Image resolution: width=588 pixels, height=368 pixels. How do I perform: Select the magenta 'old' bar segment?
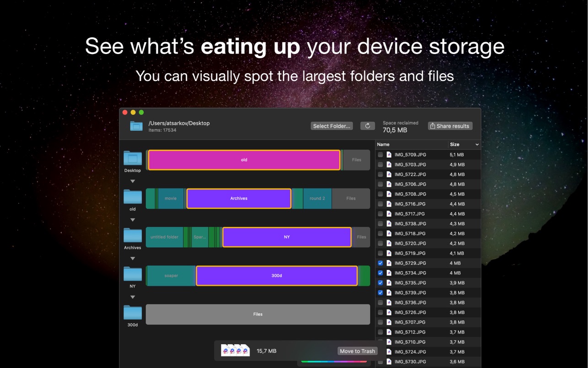(244, 160)
